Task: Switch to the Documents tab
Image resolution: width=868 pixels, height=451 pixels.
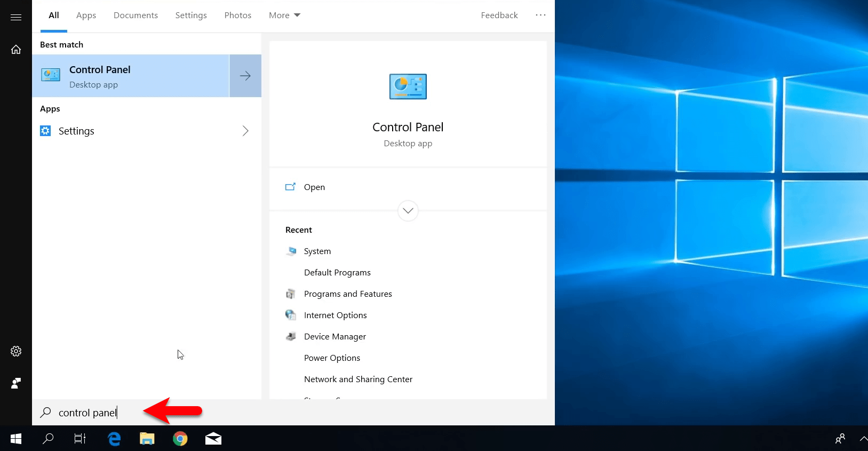Action: pos(136,15)
